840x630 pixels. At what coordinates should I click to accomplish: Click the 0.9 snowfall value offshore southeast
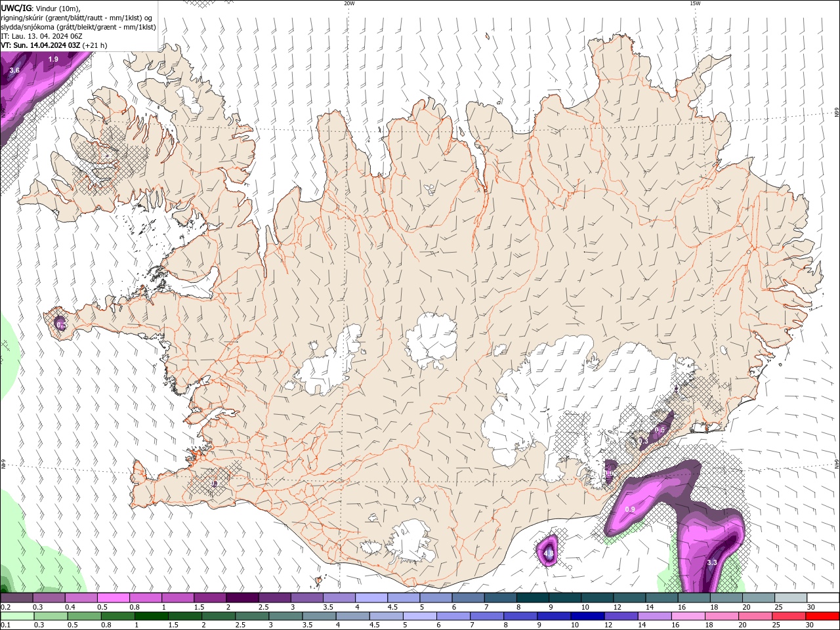click(x=630, y=509)
